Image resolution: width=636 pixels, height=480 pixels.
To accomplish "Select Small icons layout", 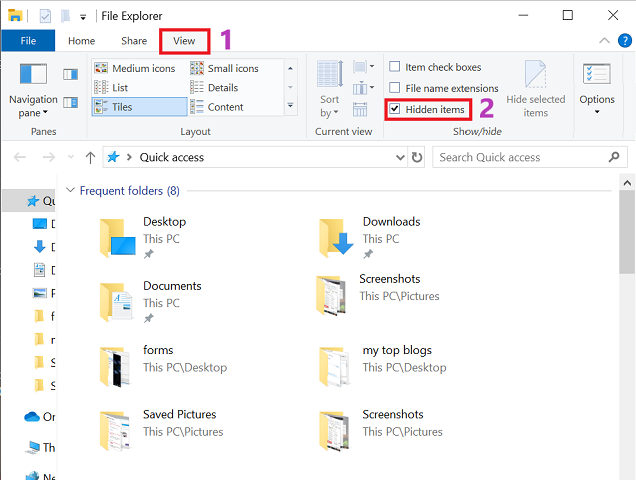I will [x=225, y=68].
